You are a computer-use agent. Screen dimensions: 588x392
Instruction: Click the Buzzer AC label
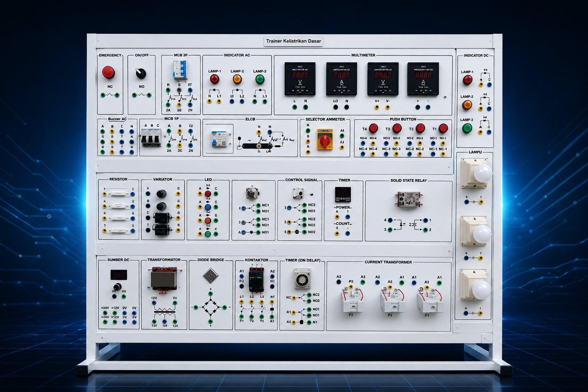[117, 119]
